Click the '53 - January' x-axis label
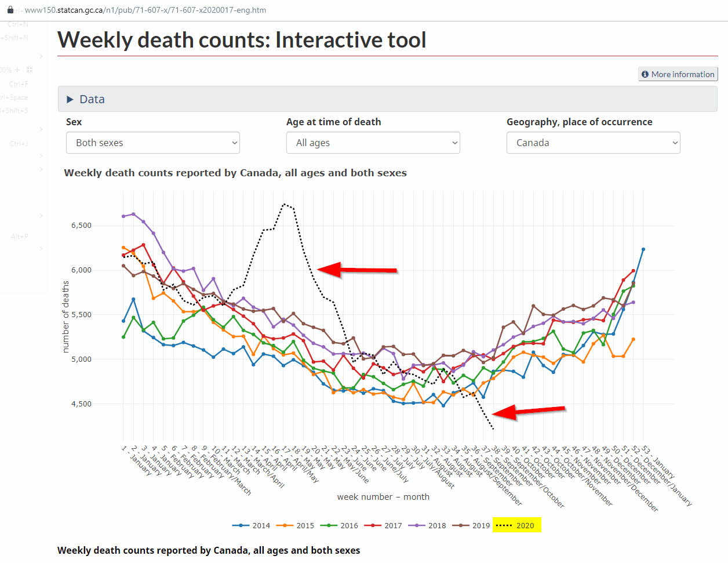The width and height of the screenshot is (728, 563). (659, 463)
